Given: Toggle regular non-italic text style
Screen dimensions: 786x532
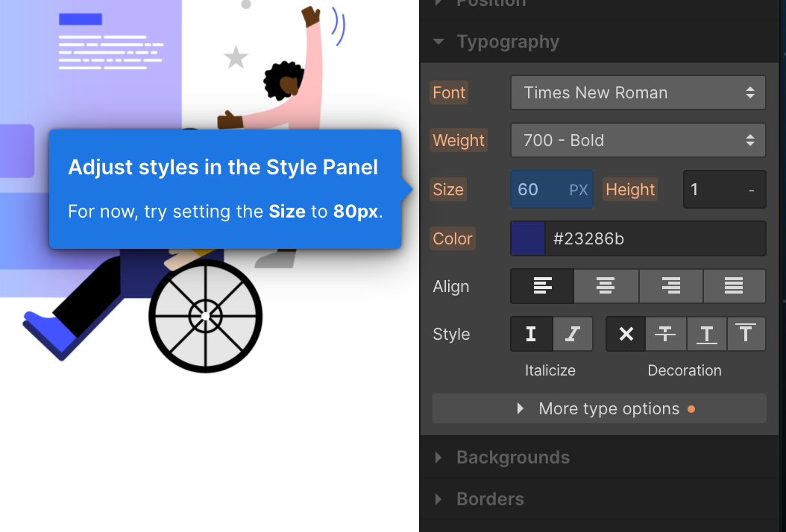Looking at the screenshot, I should point(531,334).
